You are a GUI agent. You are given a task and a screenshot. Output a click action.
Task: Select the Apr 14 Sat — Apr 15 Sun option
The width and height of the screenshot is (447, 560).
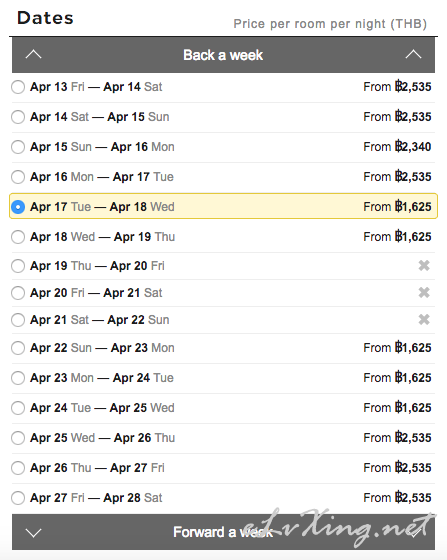[18, 117]
